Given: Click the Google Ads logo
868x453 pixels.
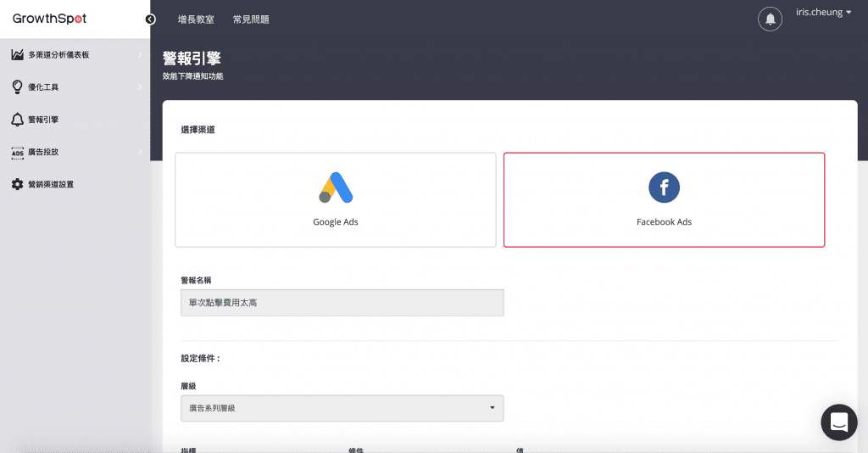Looking at the screenshot, I should [336, 187].
